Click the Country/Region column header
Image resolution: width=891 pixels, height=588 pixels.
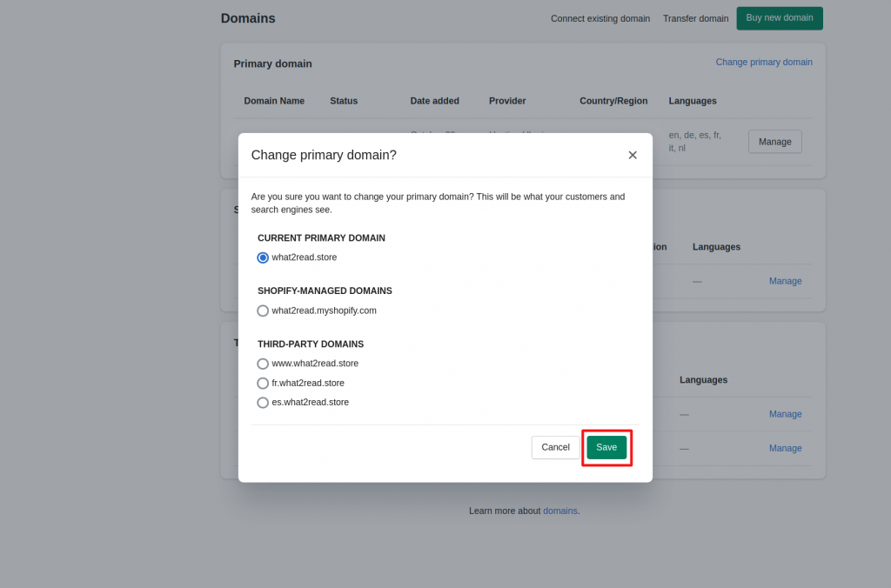click(613, 101)
